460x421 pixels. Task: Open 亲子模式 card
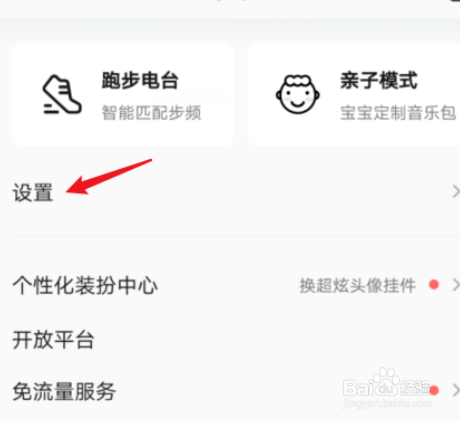click(x=354, y=94)
